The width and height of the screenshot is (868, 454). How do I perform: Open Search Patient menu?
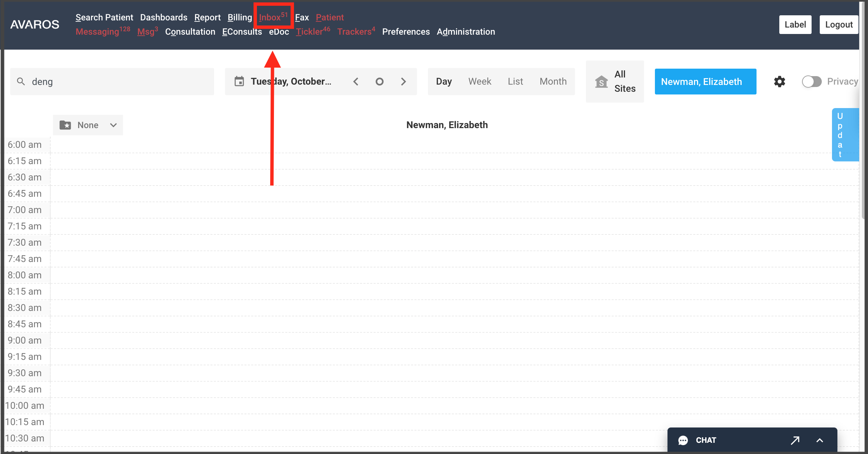pos(104,17)
